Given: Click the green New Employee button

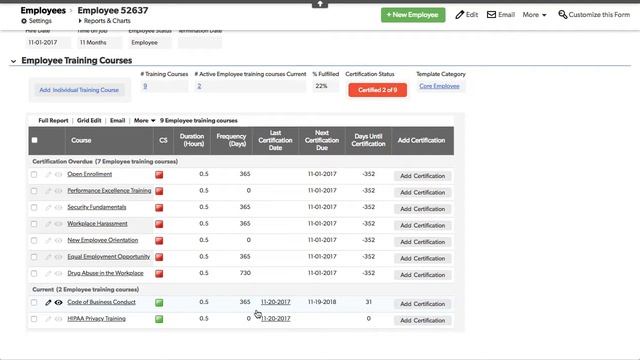Looking at the screenshot, I should (413, 15).
